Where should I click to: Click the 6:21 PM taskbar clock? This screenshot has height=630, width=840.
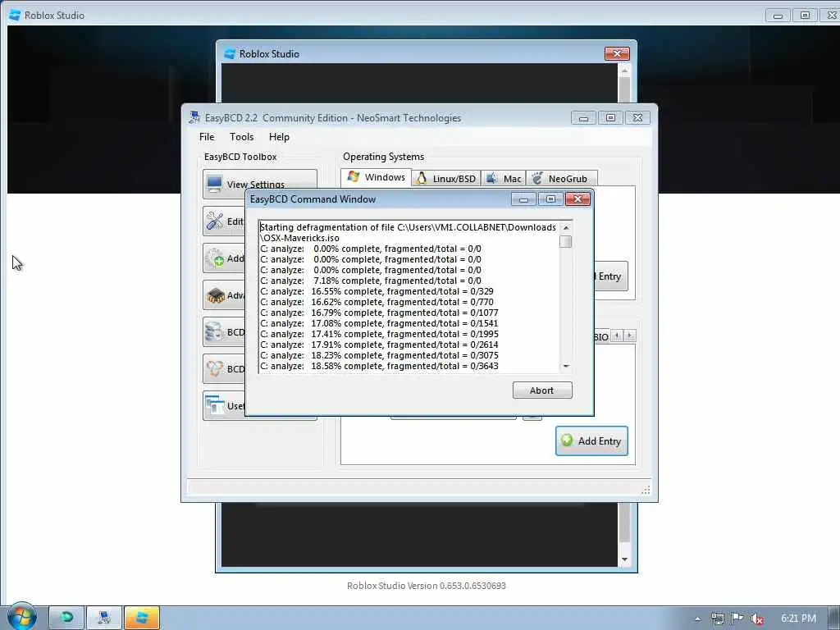[798, 619]
